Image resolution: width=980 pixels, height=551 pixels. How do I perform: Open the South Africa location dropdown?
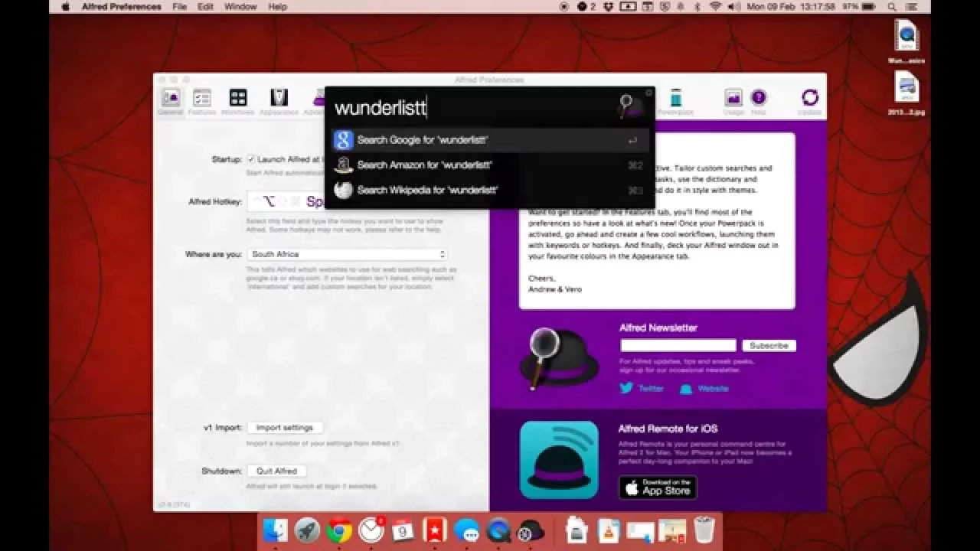point(347,254)
